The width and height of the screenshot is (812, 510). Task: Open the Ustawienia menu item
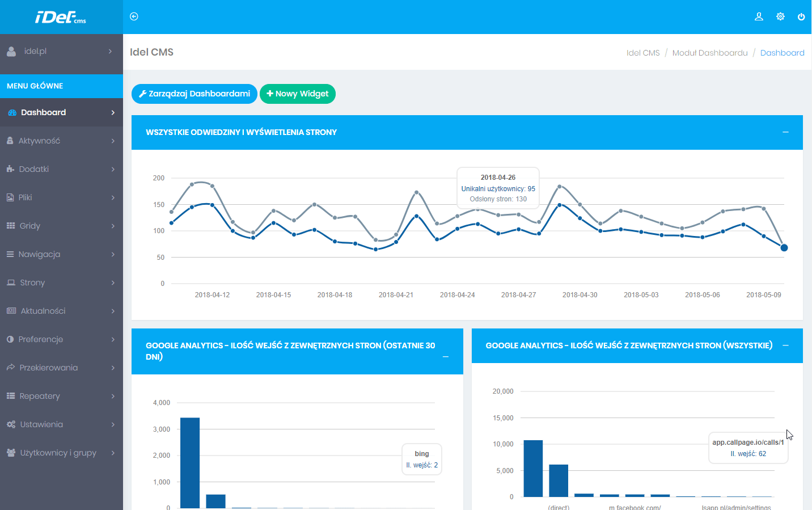[x=61, y=424]
